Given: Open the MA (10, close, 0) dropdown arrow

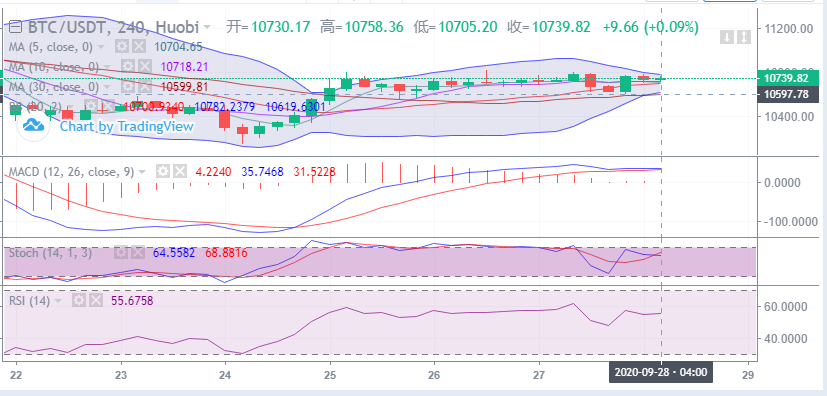Looking at the screenshot, I should click(x=107, y=67).
